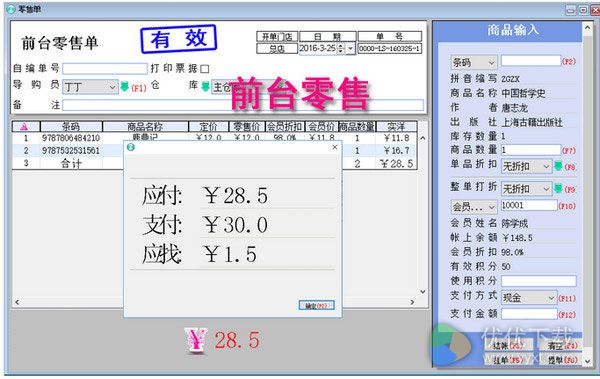600x379 pixels.
Task: Click the 实洋 column header
Action: 397,127
